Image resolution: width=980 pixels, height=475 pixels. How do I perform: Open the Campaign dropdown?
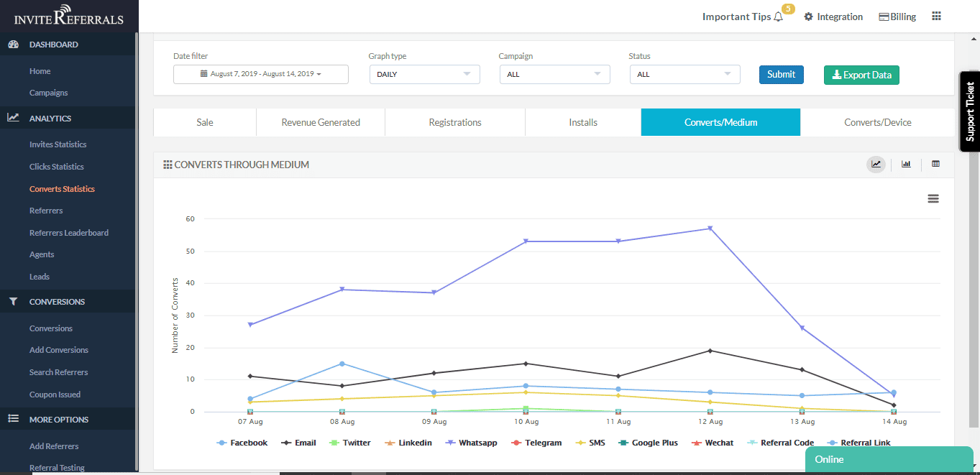pyautogui.click(x=554, y=74)
